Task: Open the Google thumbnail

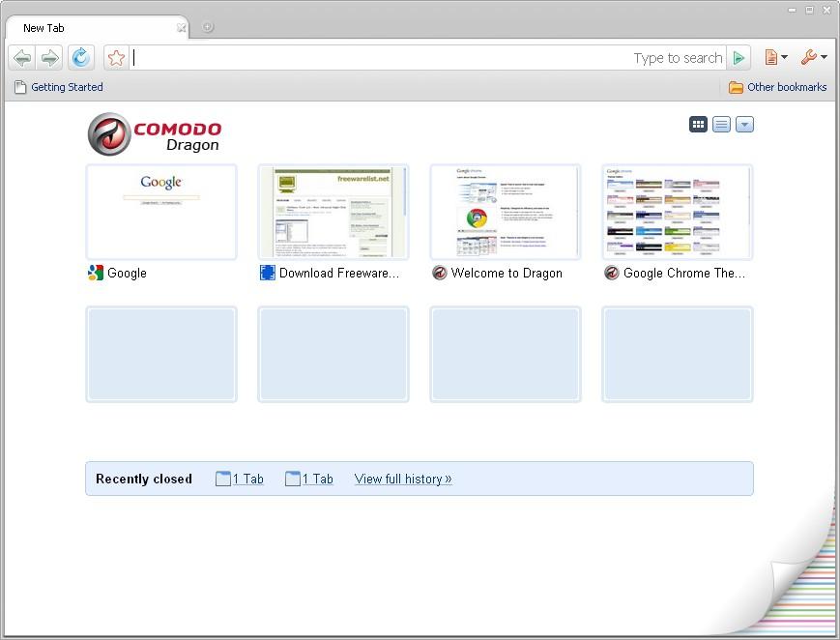Action: click(x=161, y=213)
